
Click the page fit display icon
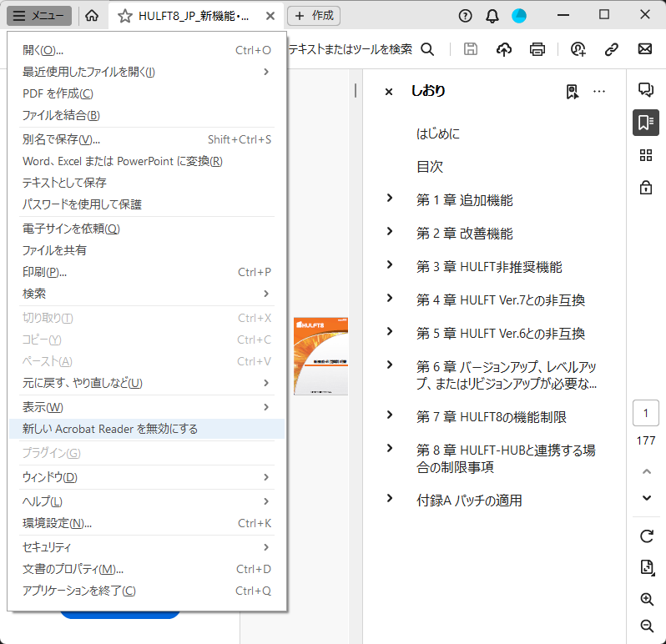647,567
